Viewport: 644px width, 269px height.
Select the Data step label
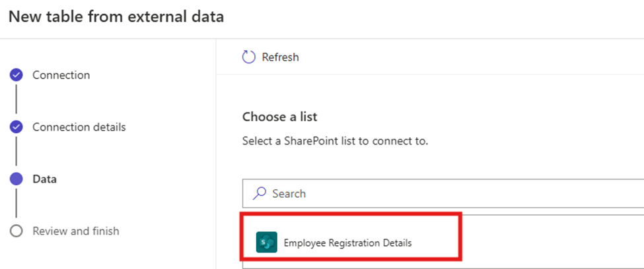44,179
